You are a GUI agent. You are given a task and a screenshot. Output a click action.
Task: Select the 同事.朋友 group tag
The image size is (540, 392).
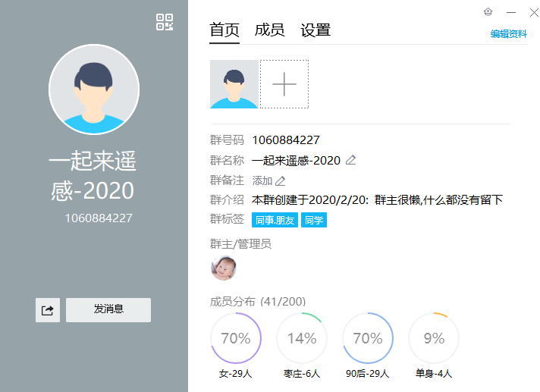(275, 220)
